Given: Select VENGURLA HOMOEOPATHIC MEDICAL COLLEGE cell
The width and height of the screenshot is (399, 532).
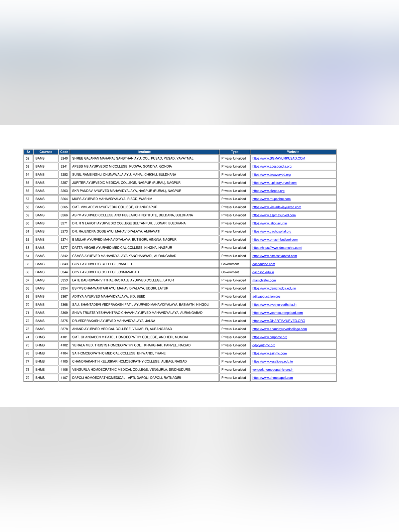Looking at the screenshot, I should click(145, 370).
